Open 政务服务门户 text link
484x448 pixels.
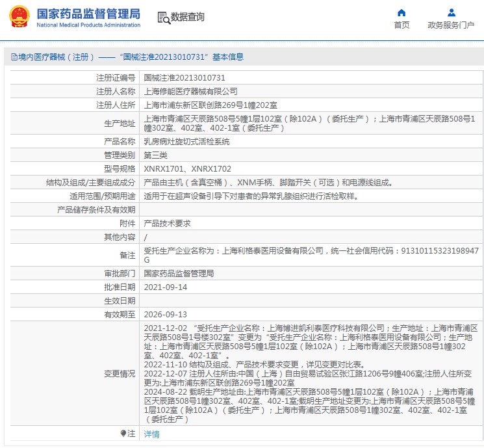pos(451,25)
